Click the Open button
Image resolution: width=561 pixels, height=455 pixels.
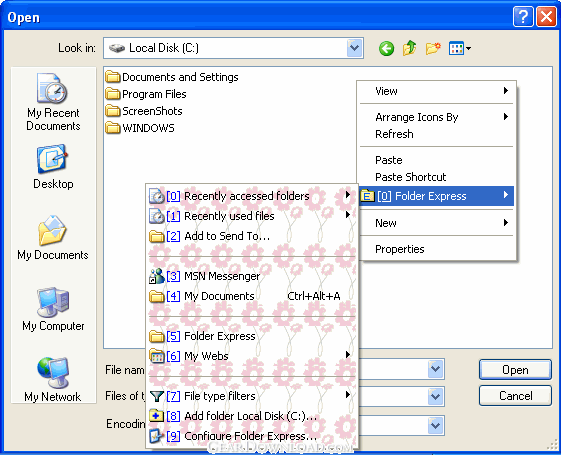click(515, 370)
